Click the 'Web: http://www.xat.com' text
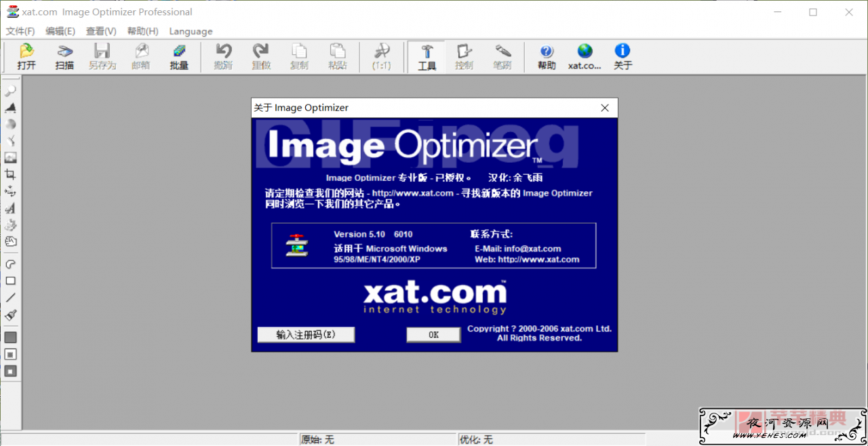 point(527,260)
